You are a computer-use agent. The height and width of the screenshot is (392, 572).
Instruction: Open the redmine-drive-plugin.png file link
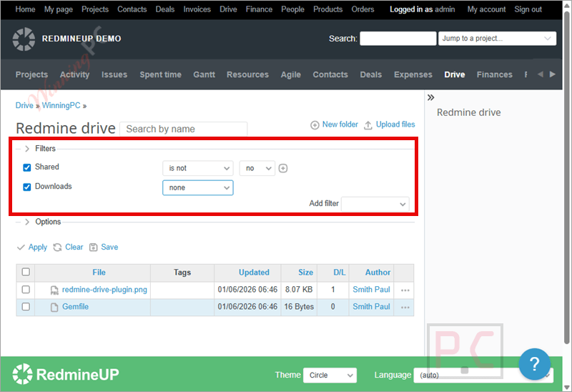point(104,290)
